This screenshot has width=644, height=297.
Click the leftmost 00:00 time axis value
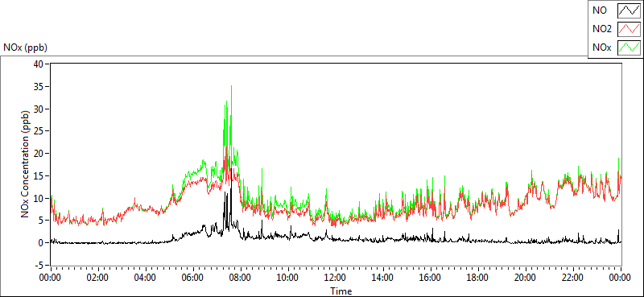coord(50,278)
